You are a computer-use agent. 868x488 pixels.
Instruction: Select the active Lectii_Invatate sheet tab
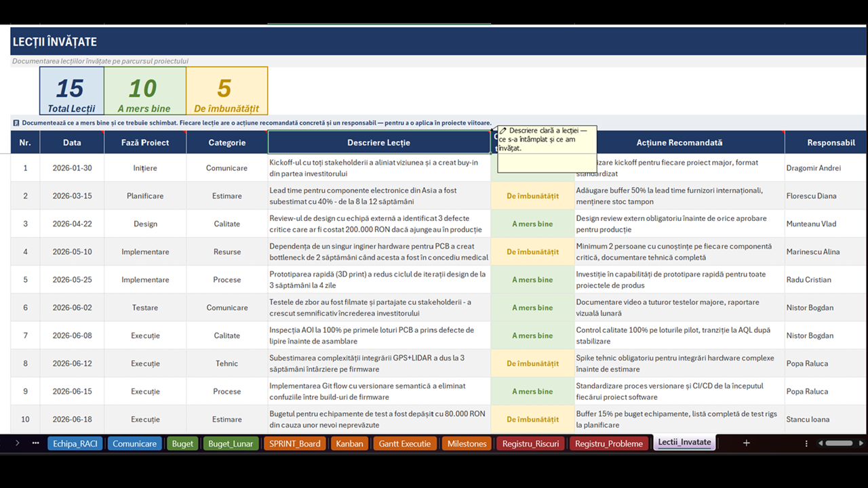click(684, 443)
